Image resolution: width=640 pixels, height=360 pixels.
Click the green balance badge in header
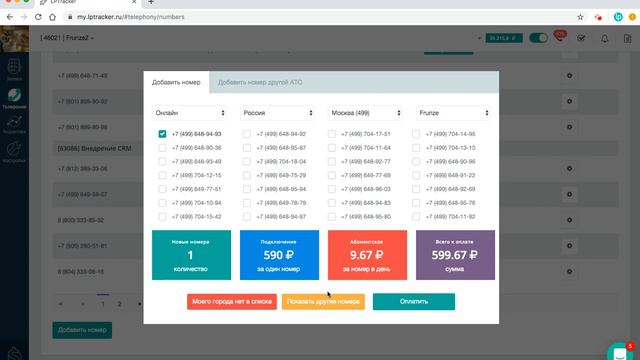point(504,38)
